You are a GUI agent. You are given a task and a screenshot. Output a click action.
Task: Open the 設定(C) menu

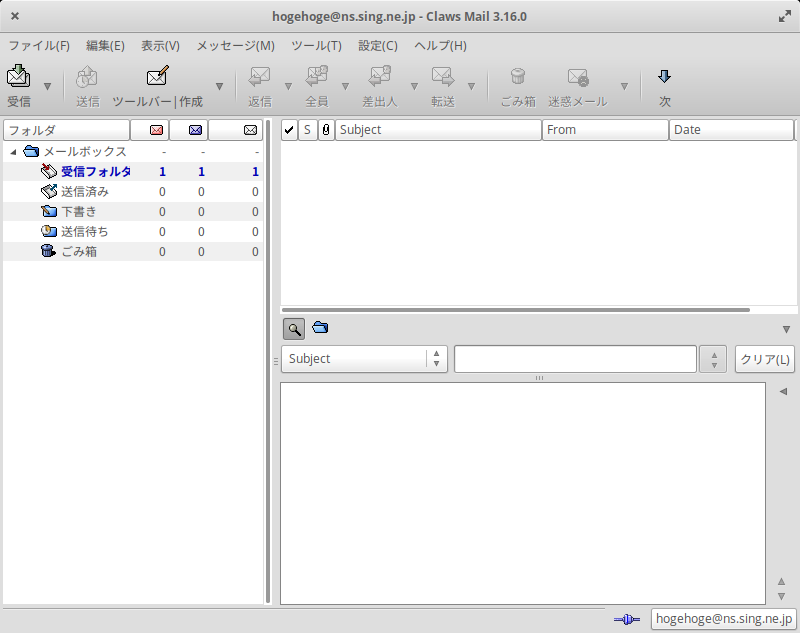coord(378,46)
